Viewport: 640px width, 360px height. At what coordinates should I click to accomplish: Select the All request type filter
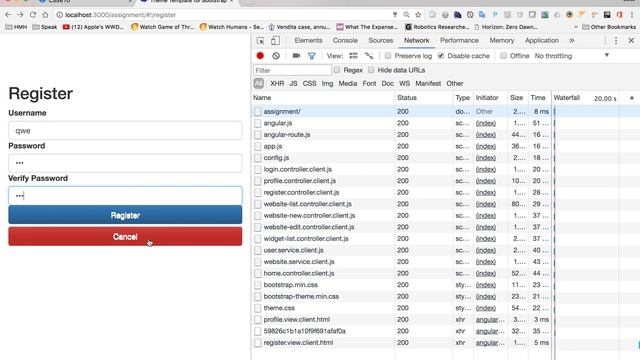(258, 83)
